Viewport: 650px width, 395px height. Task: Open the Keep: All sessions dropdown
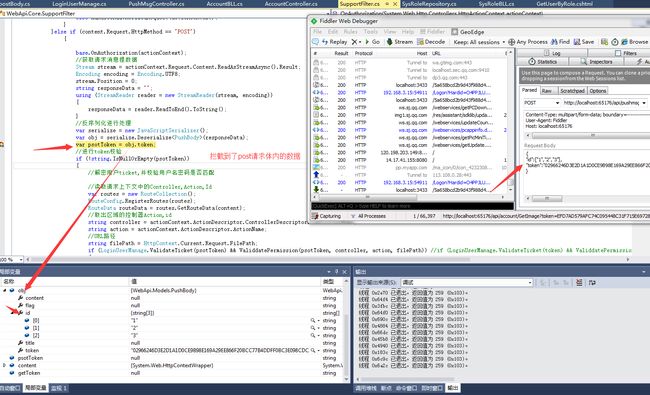pos(479,42)
